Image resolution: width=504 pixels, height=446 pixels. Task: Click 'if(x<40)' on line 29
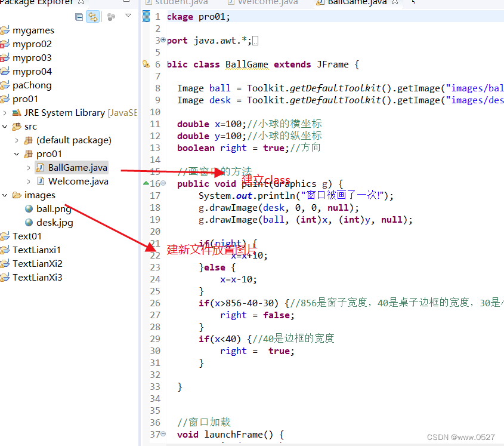[x=219, y=339]
